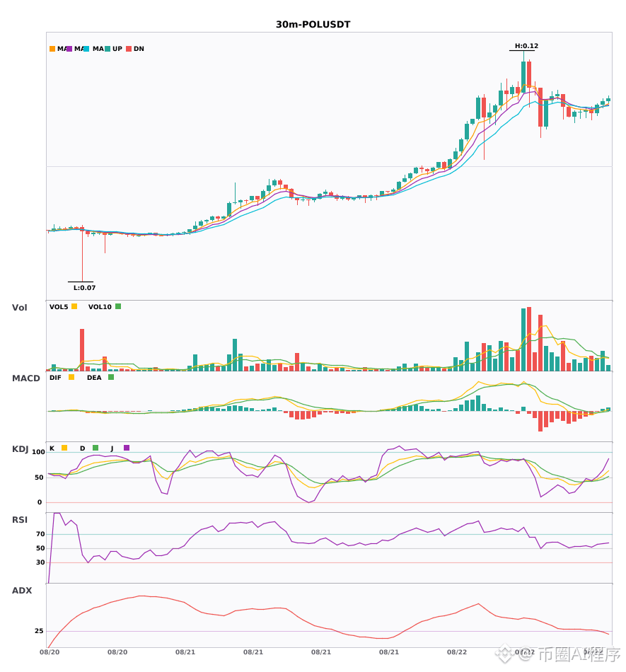Click the green D legend swatch
The image size is (626, 672).
[x=95, y=448]
